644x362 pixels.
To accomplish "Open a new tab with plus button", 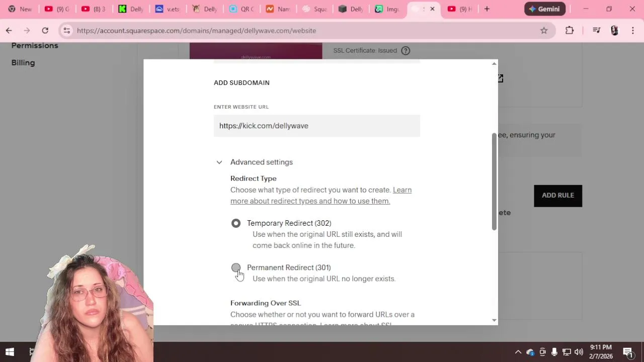I will tap(487, 9).
